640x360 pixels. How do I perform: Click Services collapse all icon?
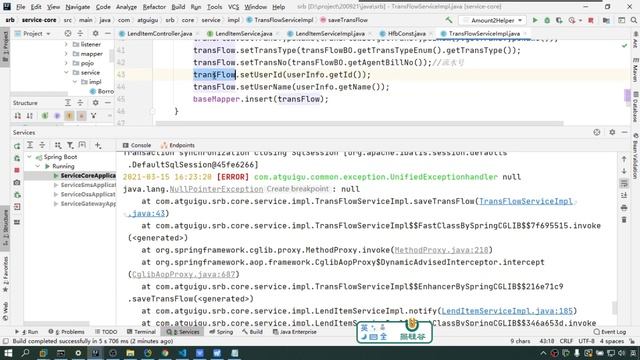[x=42, y=145]
